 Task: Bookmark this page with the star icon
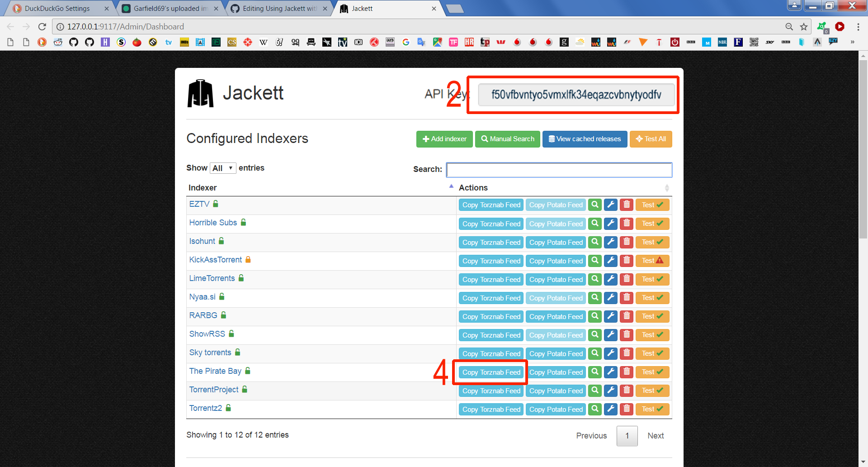pos(804,27)
